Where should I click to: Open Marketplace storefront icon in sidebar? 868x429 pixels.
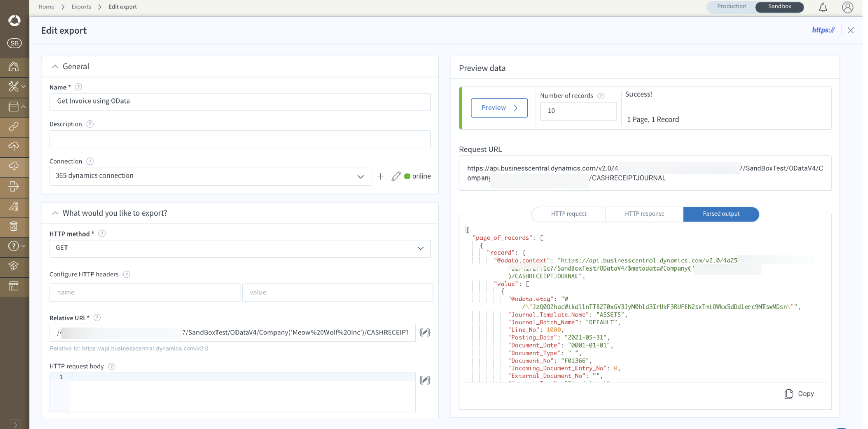tap(14, 286)
